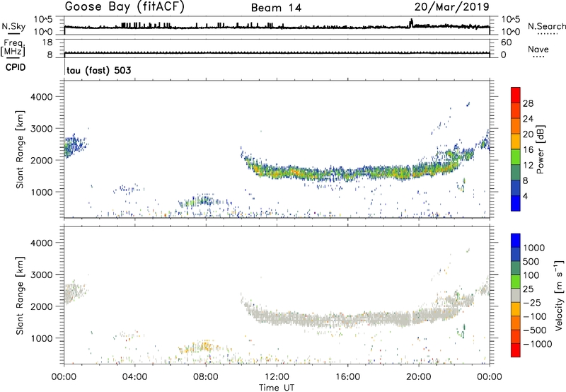Click the '12:00' time axis label

pyautogui.click(x=277, y=377)
